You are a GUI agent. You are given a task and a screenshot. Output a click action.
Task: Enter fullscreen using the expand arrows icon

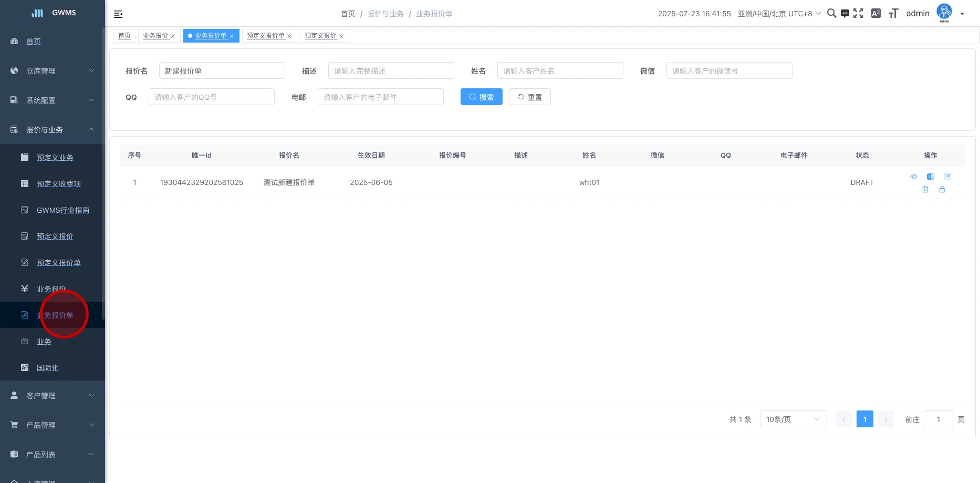(858, 14)
